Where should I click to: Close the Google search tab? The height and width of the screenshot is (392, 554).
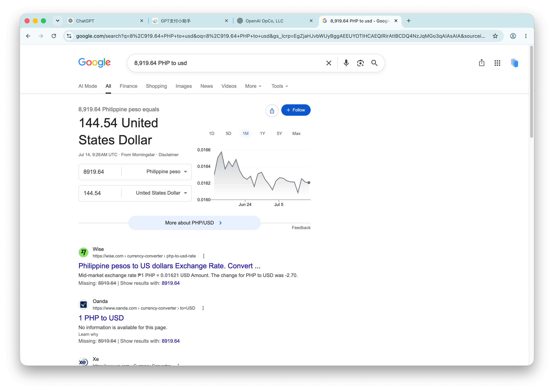click(396, 21)
